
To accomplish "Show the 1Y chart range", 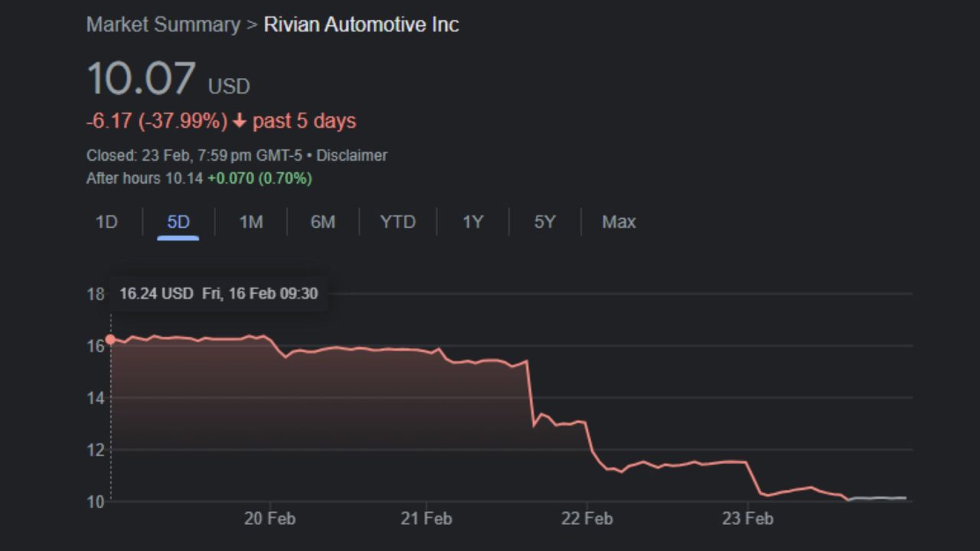I will point(472,222).
